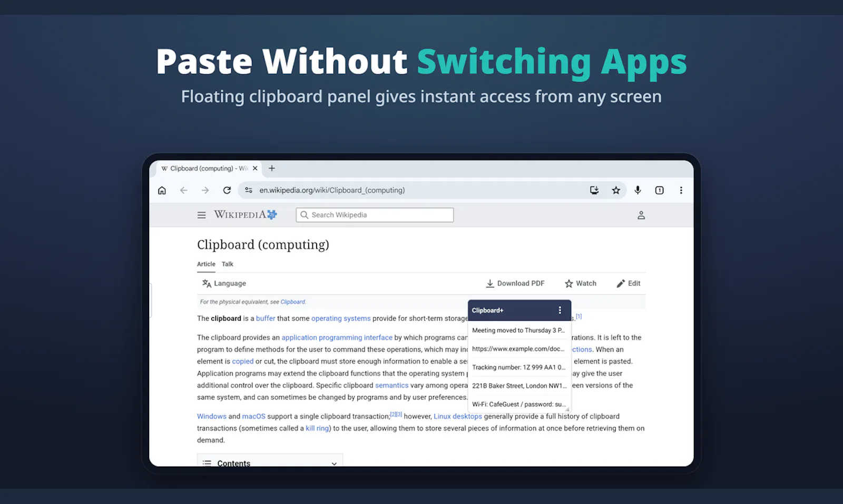This screenshot has height=504, width=843.
Task: Paste 'Meeting moved to Thursday' clip
Action: [x=519, y=330]
